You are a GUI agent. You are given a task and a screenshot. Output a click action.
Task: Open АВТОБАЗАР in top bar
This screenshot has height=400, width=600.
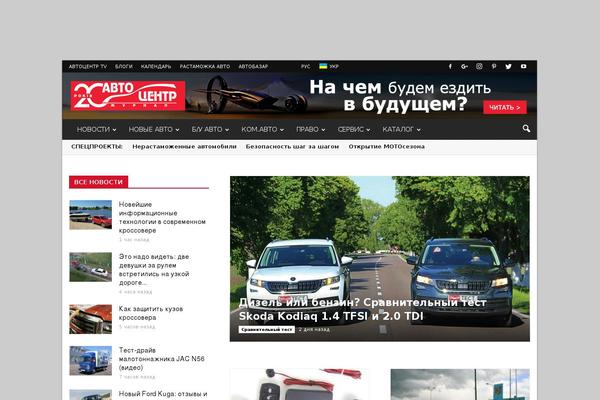coord(253,67)
